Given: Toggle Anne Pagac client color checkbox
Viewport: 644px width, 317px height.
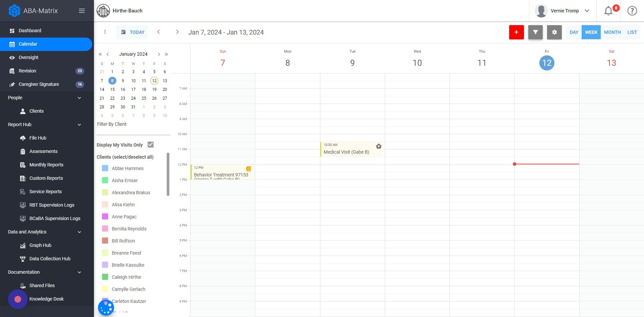Looking at the screenshot, I should click(105, 217).
